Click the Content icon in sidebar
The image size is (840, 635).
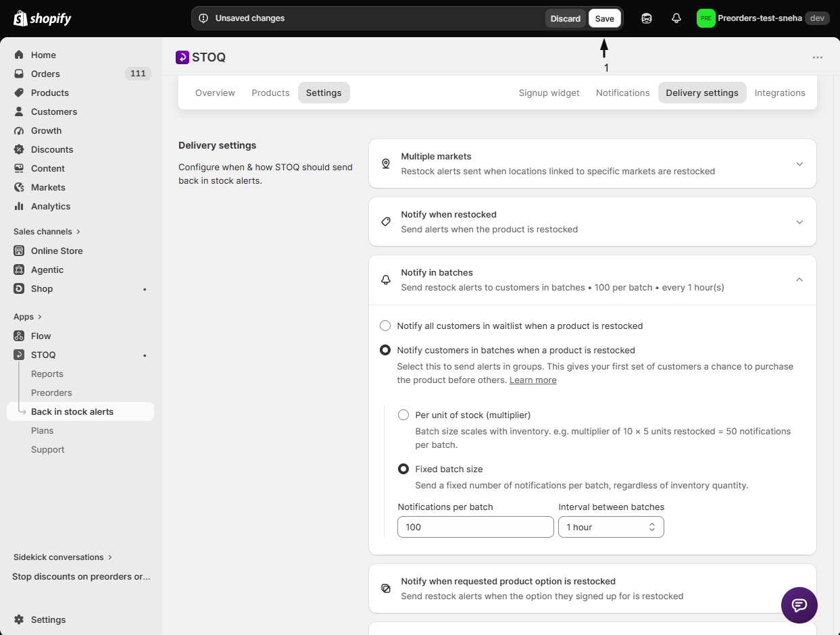pos(19,168)
